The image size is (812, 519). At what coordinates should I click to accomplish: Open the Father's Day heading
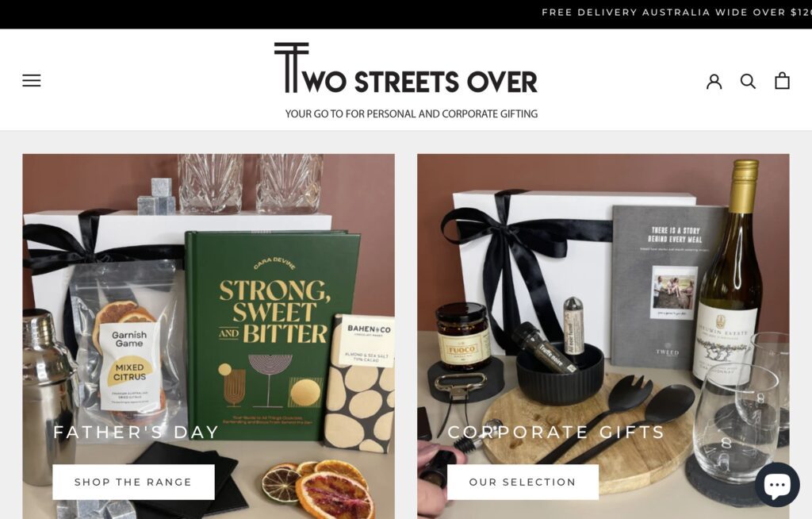coord(136,432)
